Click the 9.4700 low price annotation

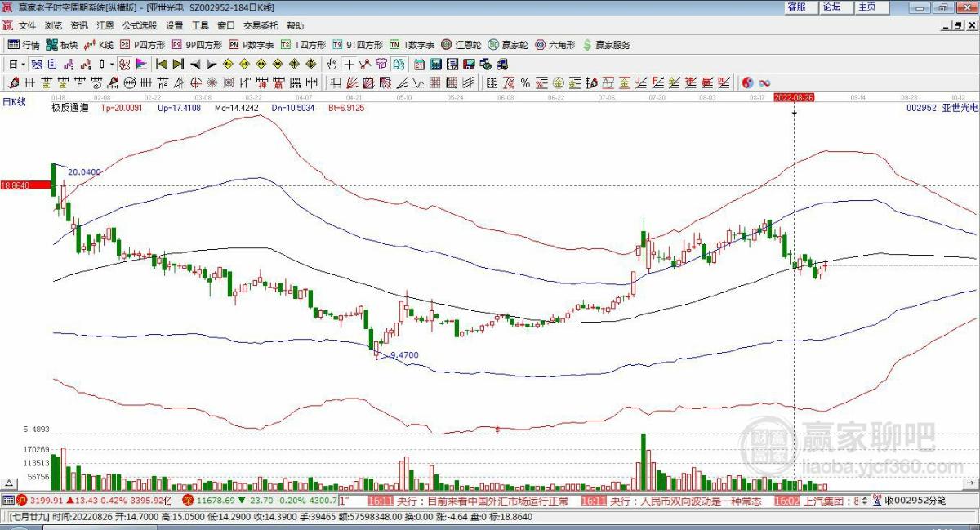405,355
